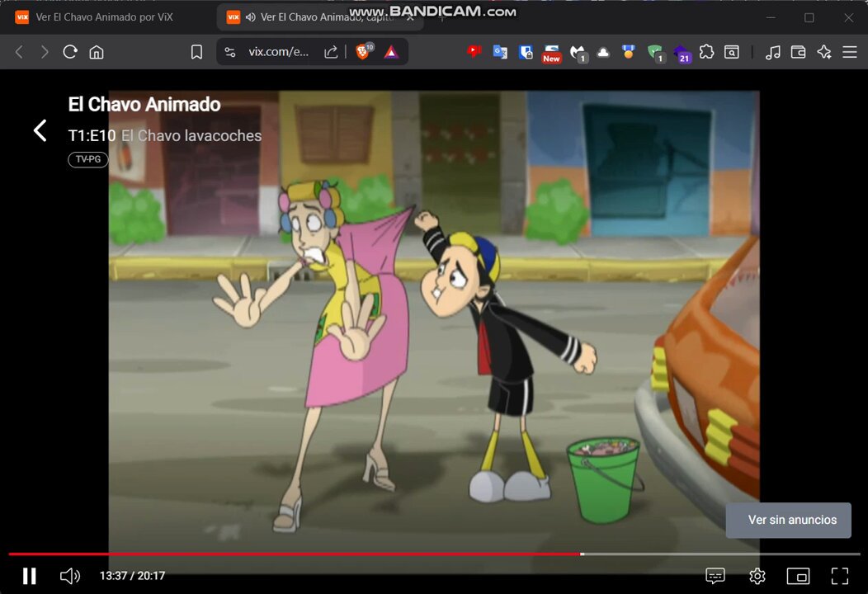Click the T1:E10 El Chavo lavacoches text

pos(164,135)
